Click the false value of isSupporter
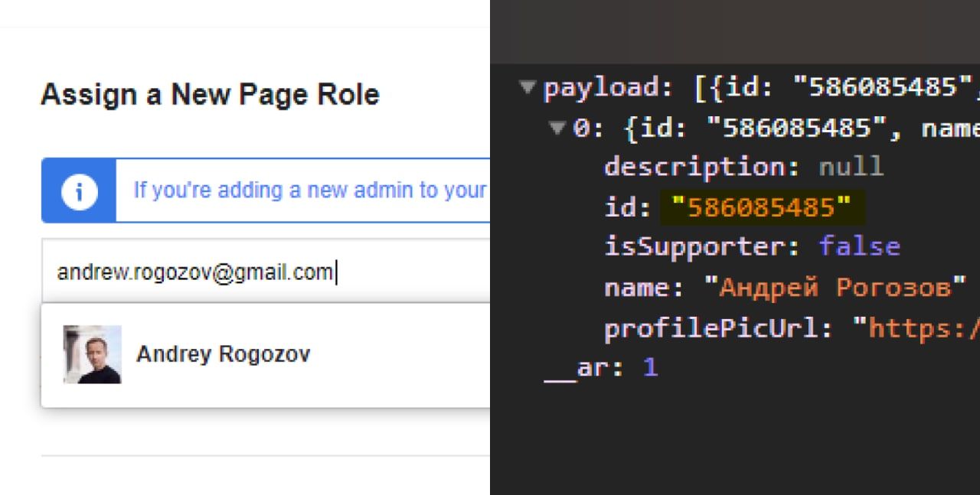Image resolution: width=980 pixels, height=495 pixels. pyautogui.click(x=859, y=246)
